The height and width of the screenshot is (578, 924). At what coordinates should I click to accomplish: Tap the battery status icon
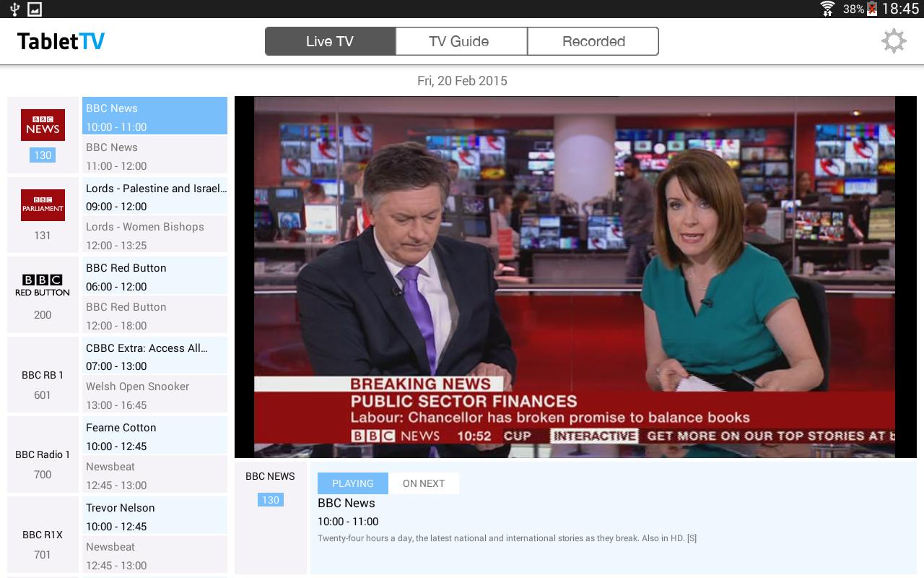pos(872,9)
